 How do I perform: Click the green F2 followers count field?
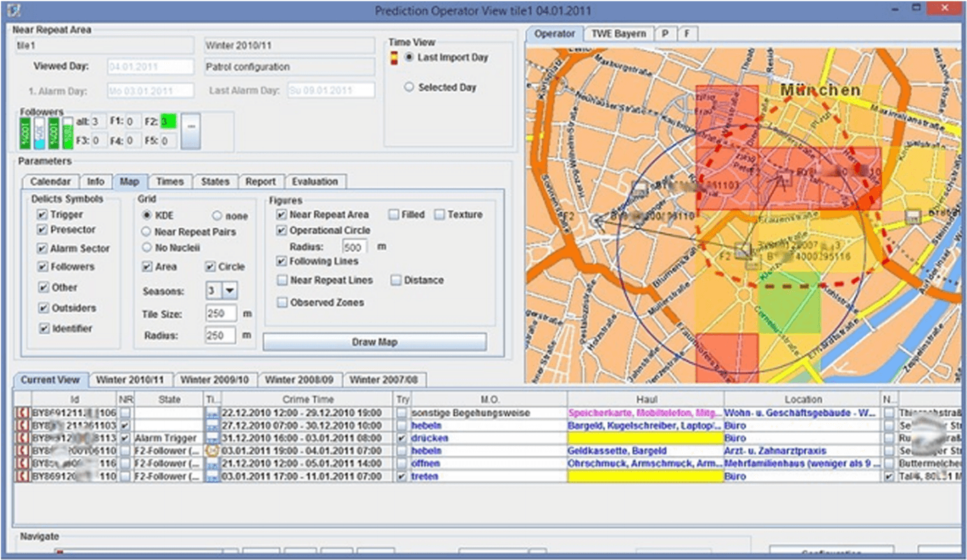coord(168,121)
